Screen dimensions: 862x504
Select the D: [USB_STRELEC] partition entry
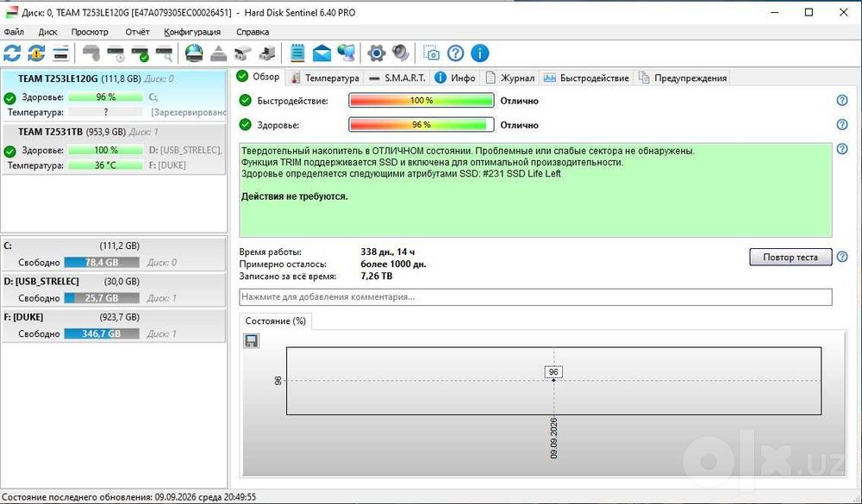(x=114, y=289)
